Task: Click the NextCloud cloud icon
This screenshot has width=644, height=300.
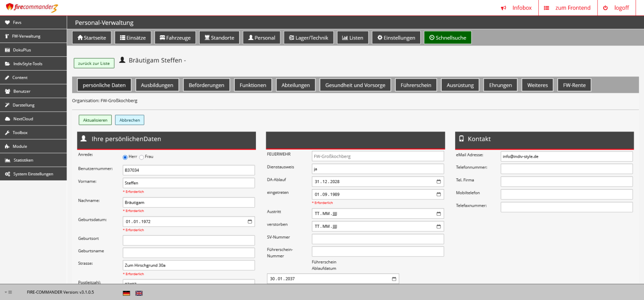Action: point(7,119)
